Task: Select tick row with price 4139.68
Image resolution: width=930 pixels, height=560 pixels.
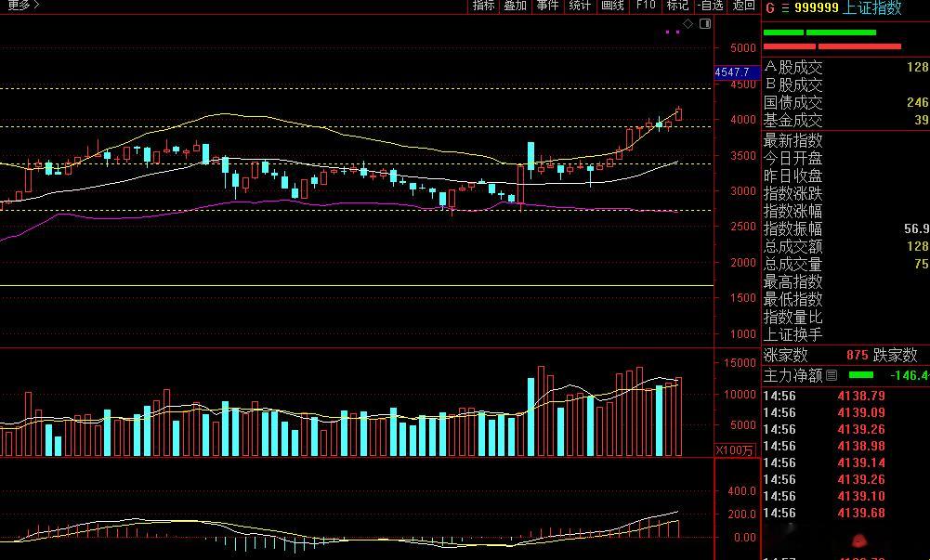Action: pos(845,514)
